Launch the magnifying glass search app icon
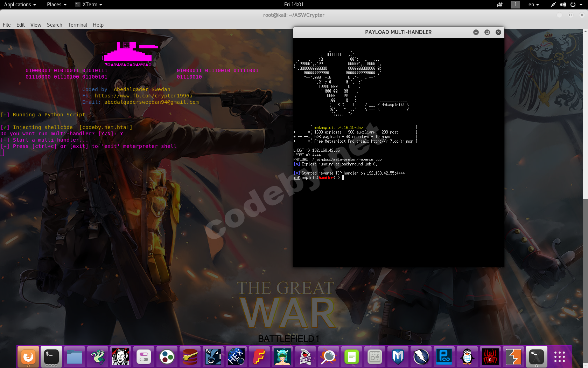This screenshot has height=368, width=588. (329, 357)
